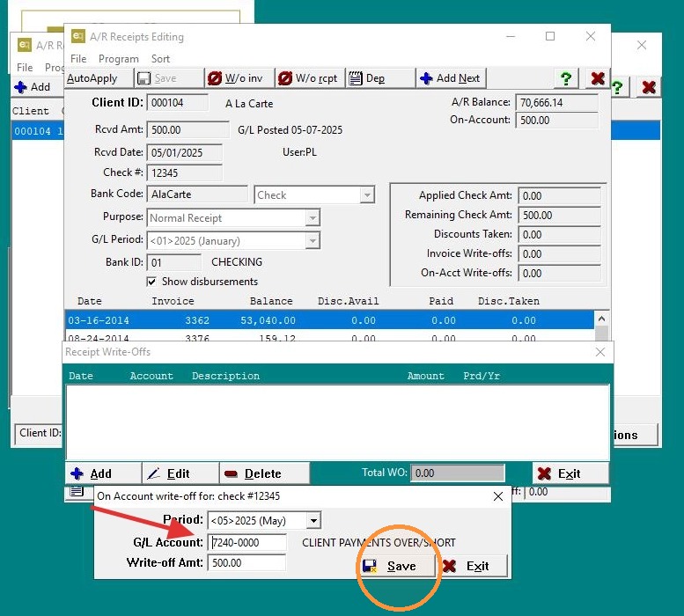Click the invoice list scroll up arrow
The height and width of the screenshot is (616, 684).
click(601, 319)
